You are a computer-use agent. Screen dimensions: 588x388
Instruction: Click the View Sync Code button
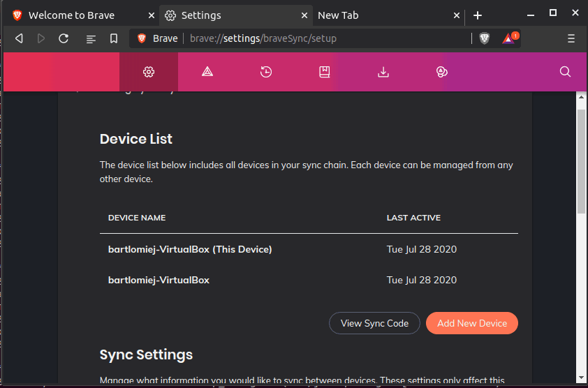pyautogui.click(x=374, y=323)
